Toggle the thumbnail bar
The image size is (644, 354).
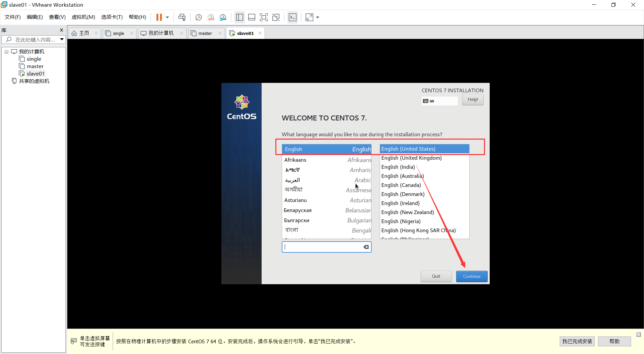pyautogui.click(x=252, y=17)
